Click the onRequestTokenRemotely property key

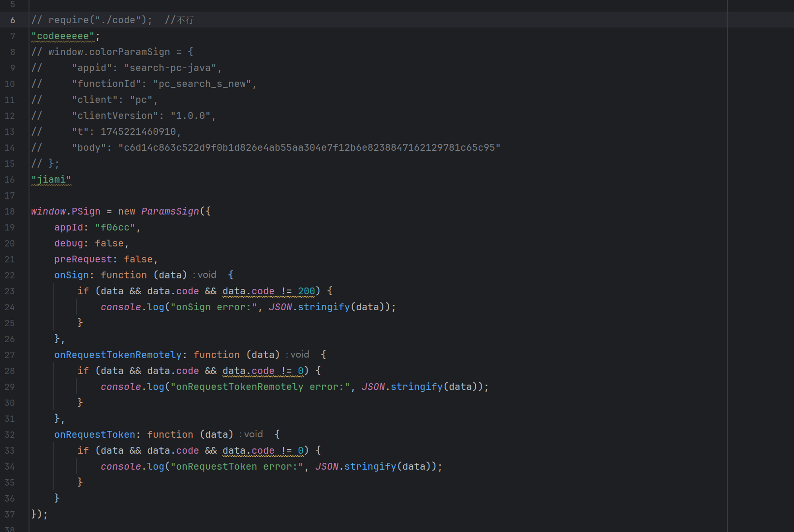click(x=118, y=355)
